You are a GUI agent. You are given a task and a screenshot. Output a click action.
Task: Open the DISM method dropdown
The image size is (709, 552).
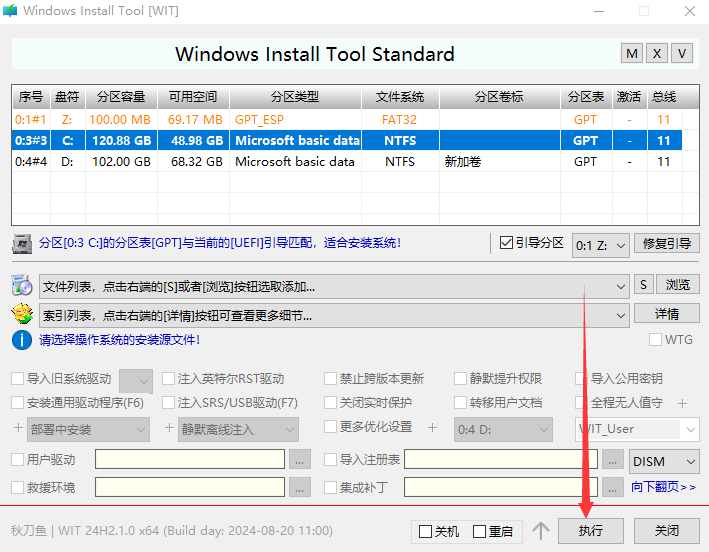664,462
